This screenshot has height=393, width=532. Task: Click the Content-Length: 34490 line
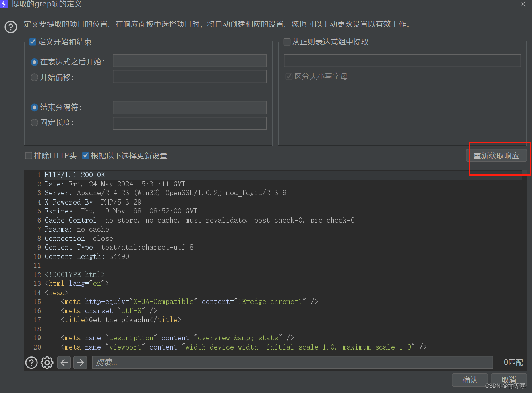tap(87, 256)
